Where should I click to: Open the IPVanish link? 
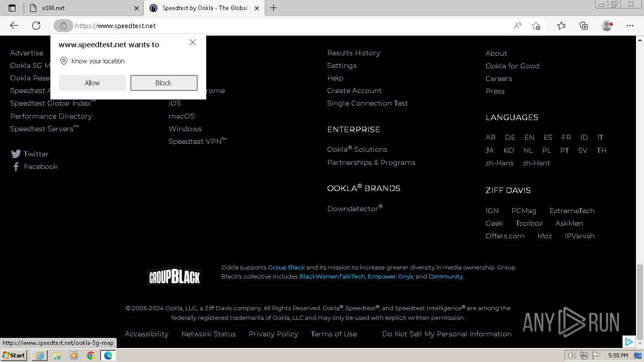580,236
